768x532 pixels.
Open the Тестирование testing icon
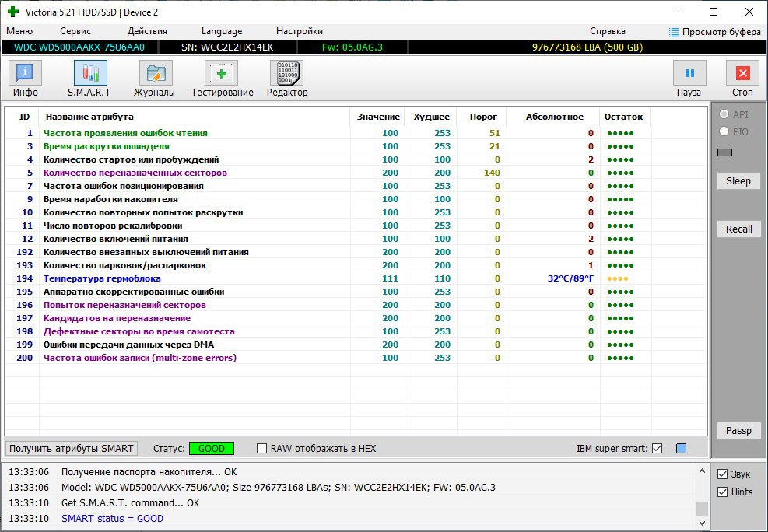point(222,73)
